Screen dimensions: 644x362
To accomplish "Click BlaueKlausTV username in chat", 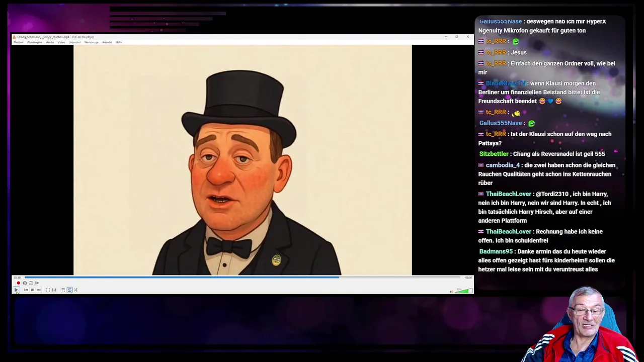I will tap(506, 83).
